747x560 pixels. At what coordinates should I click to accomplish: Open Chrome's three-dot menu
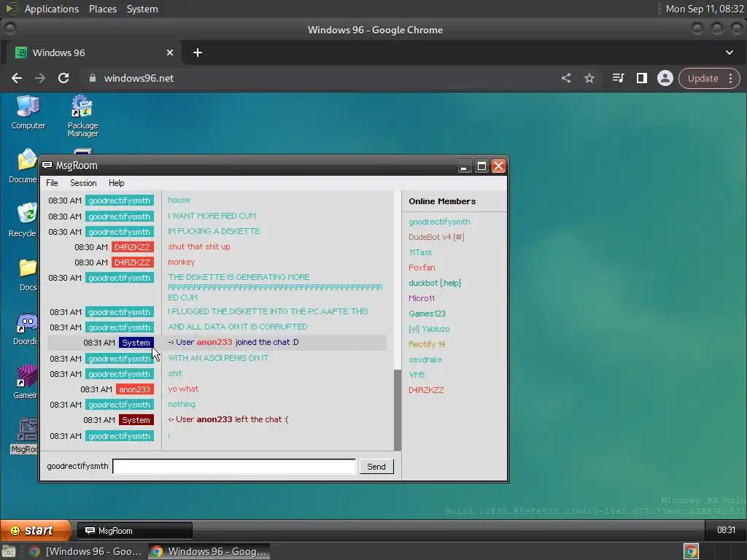tap(730, 78)
